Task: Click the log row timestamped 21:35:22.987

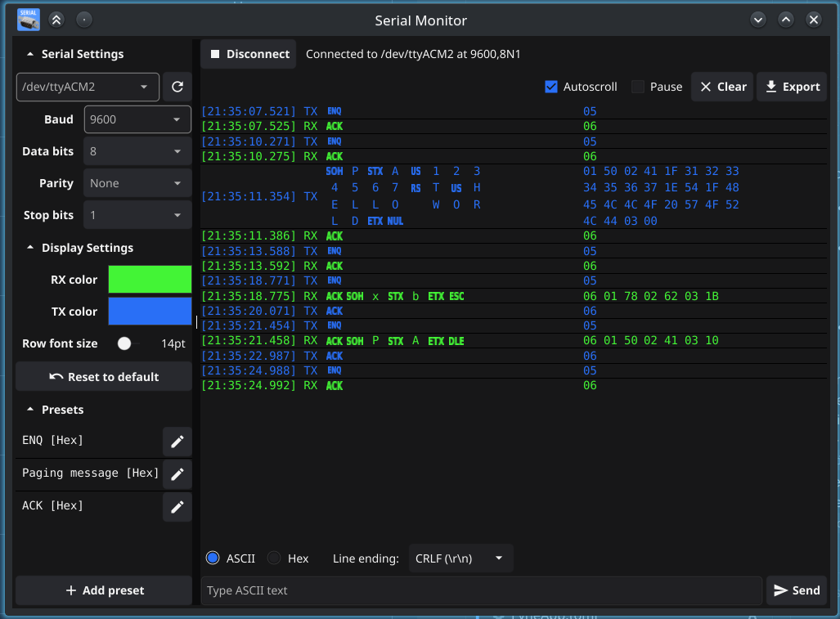Action: (514, 356)
